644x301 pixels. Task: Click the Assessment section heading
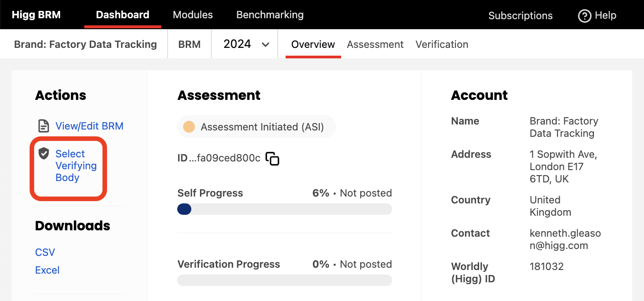(x=219, y=95)
